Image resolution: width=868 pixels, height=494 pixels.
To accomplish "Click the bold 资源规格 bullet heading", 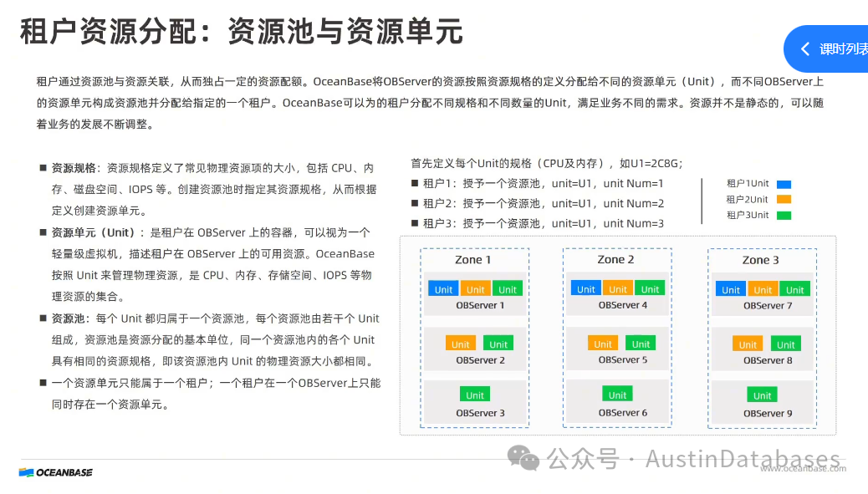I will point(74,168).
